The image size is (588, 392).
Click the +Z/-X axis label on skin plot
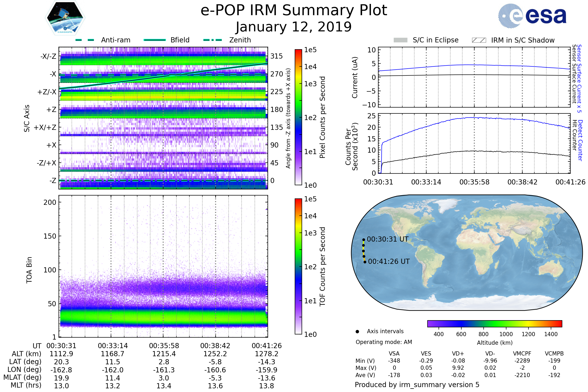point(47,92)
